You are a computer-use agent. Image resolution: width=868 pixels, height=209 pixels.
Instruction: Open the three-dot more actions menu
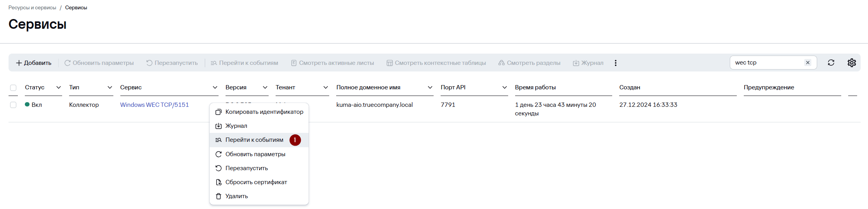[615, 63]
